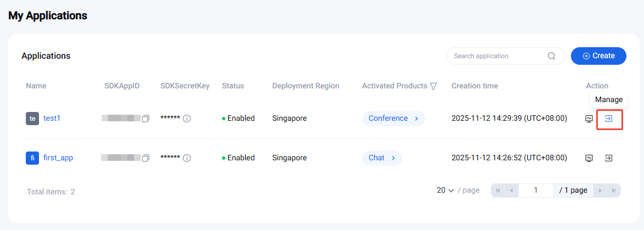Click the monitoring icon for first_app
The image size is (644, 230).
[589, 158]
